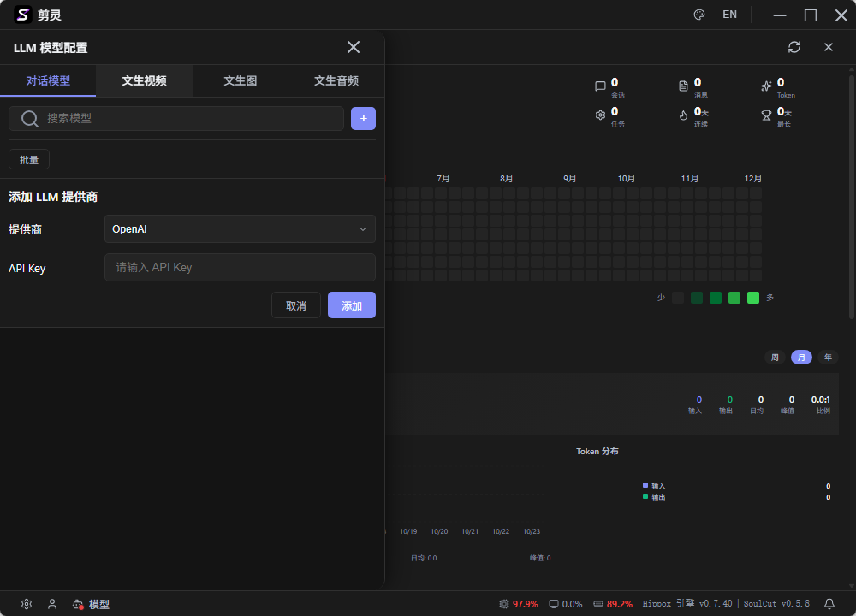Click the 最长 trophy icon

tap(766, 115)
